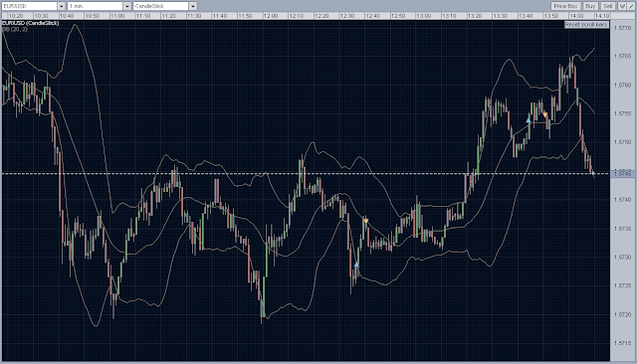Image resolution: width=637 pixels, height=364 pixels.
Task: Click the 13:00 time axis label
Action: click(423, 16)
